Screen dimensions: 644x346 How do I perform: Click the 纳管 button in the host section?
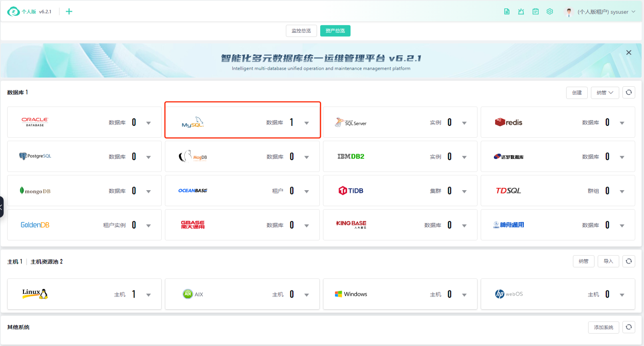click(584, 261)
